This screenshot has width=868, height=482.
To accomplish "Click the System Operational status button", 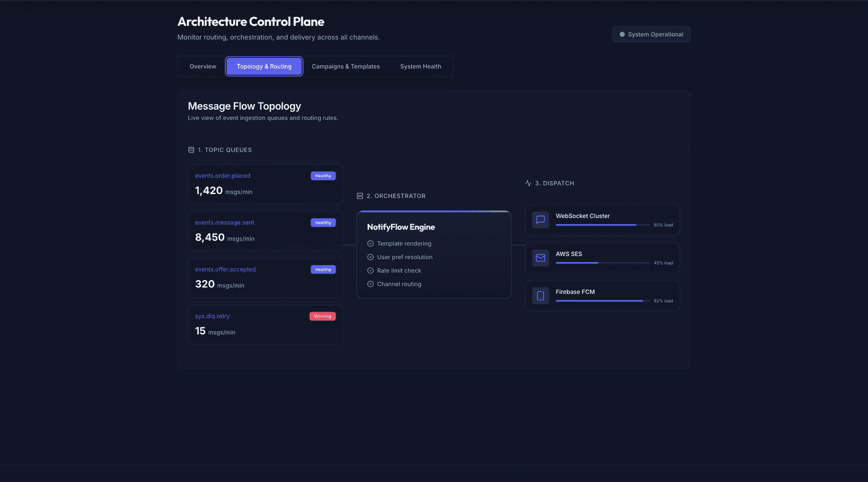I will click(x=651, y=34).
